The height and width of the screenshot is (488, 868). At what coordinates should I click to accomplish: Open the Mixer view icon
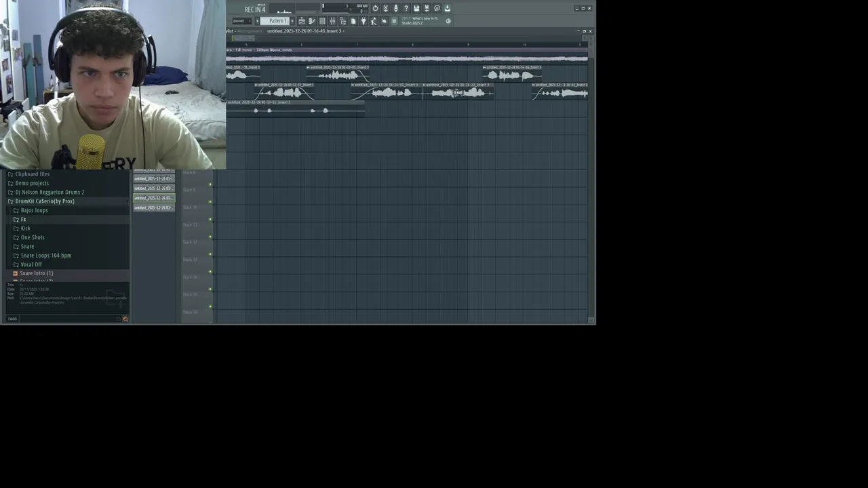click(332, 21)
